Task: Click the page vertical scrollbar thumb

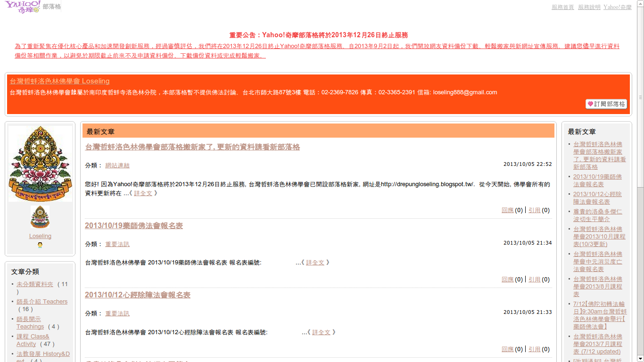Action: 640,98
